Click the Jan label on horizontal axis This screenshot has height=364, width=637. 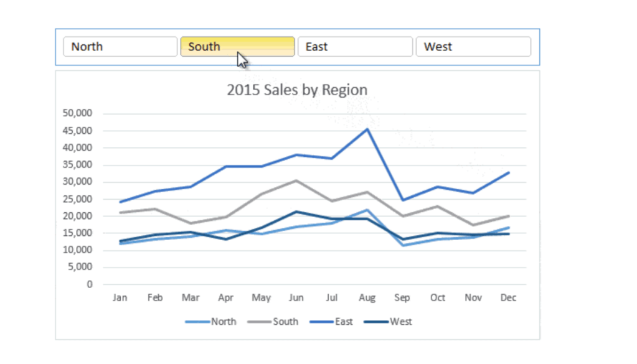(x=120, y=298)
